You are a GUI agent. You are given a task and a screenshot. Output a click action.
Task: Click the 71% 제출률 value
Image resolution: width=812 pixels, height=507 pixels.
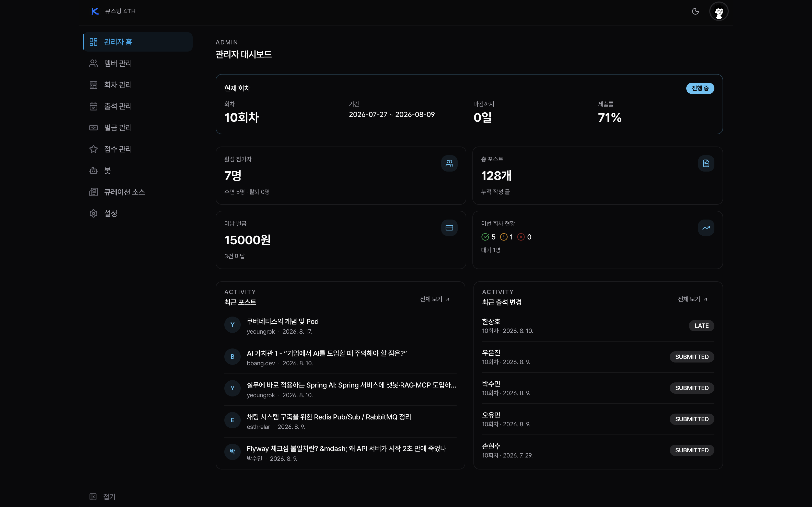pos(609,117)
